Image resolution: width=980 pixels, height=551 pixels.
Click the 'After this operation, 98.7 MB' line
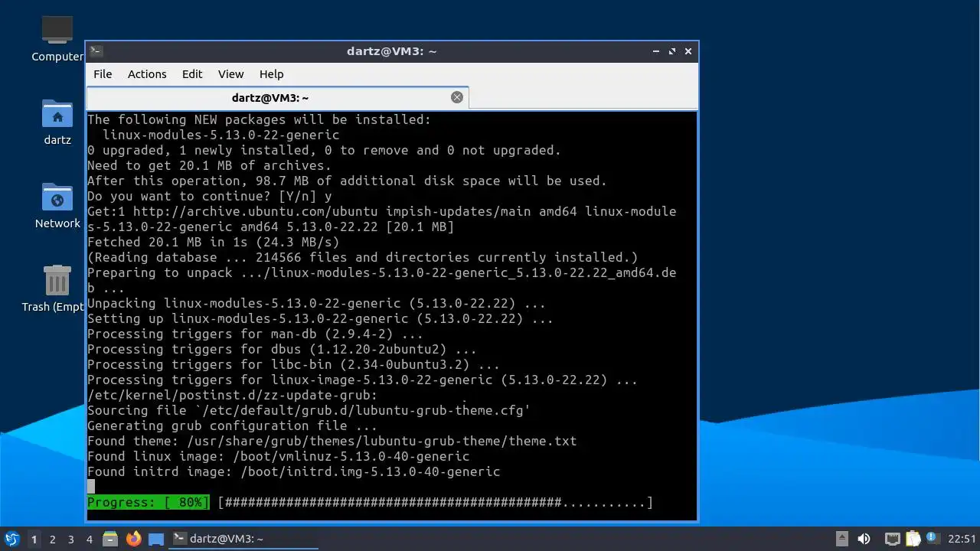pyautogui.click(x=348, y=181)
